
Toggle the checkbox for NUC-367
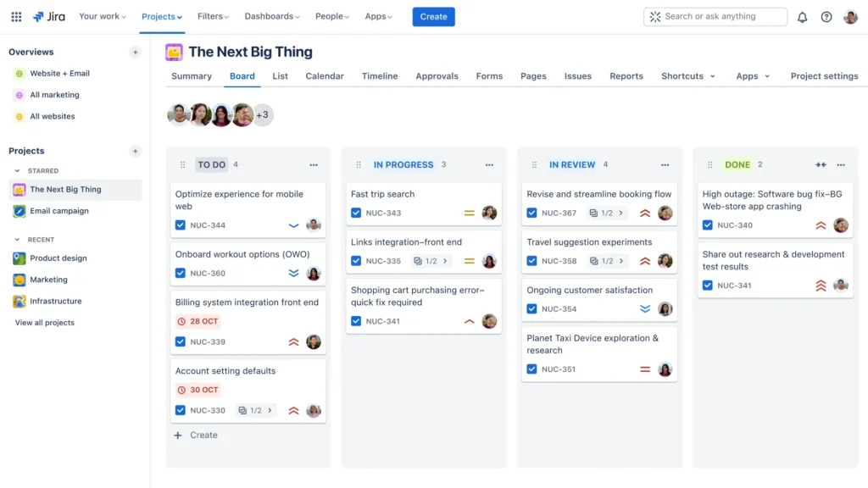pyautogui.click(x=531, y=213)
